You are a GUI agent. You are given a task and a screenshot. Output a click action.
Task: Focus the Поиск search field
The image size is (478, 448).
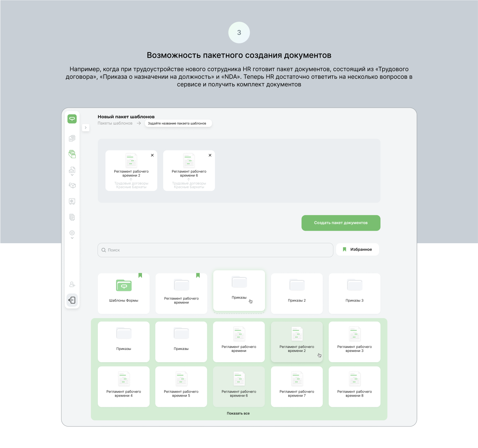point(215,250)
